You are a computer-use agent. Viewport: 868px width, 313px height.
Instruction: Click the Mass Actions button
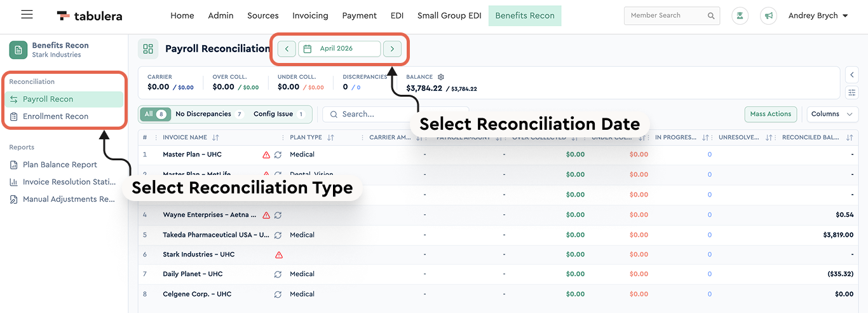point(771,114)
